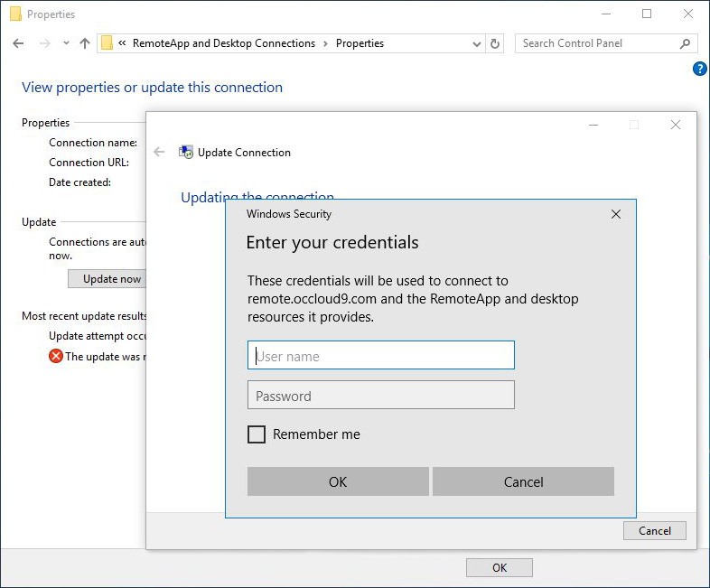Click the Password field
710x588 pixels.
click(381, 395)
